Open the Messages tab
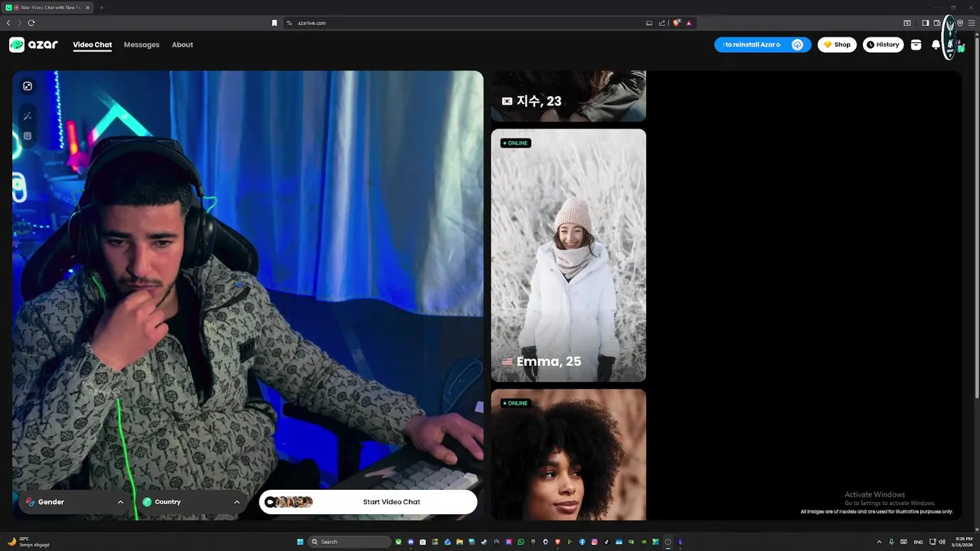 pos(142,44)
